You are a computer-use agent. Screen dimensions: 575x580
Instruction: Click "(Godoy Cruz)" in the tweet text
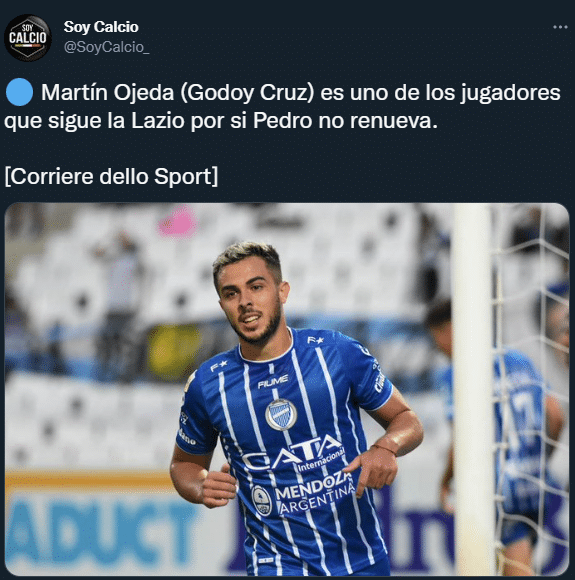coord(247,92)
